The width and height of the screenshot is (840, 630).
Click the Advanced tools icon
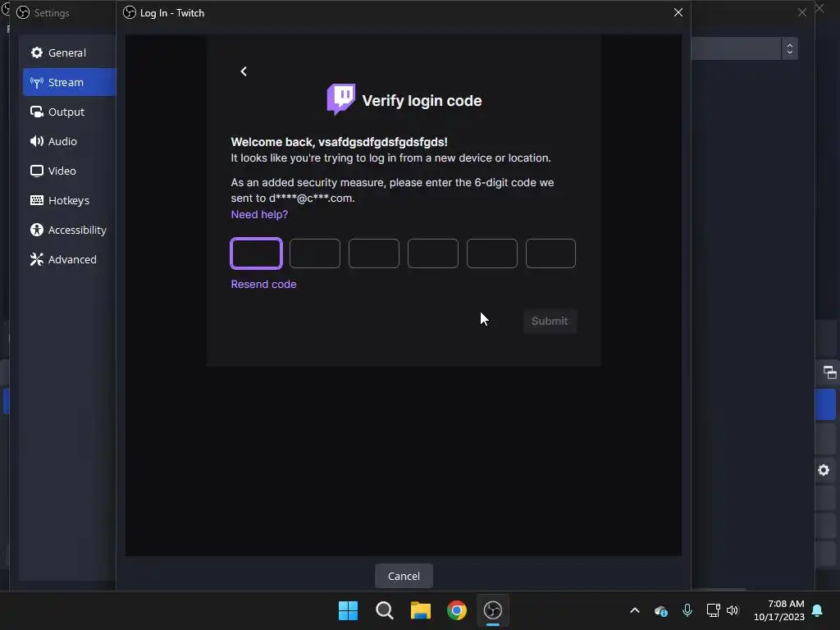pyautogui.click(x=36, y=258)
